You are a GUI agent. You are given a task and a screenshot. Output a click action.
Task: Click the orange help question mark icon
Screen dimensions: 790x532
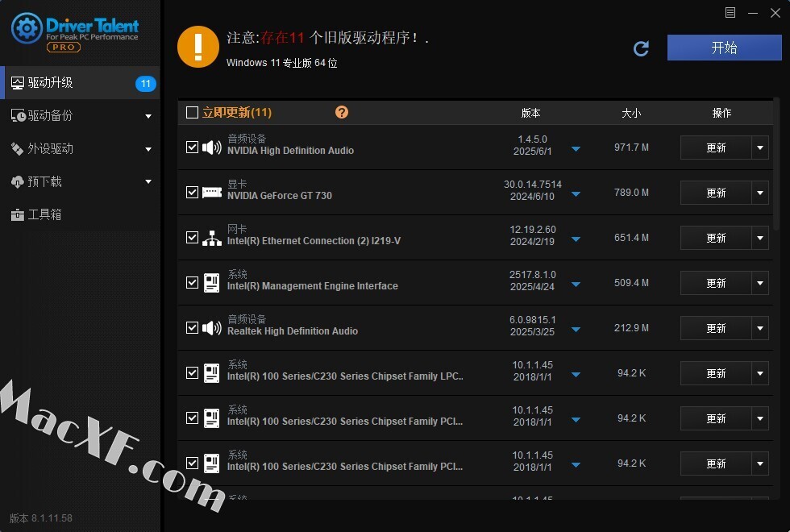(x=342, y=112)
